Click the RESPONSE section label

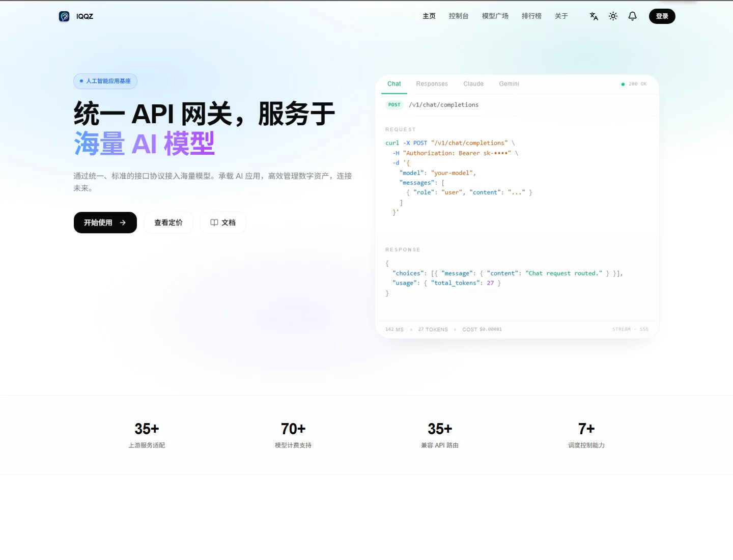click(403, 250)
